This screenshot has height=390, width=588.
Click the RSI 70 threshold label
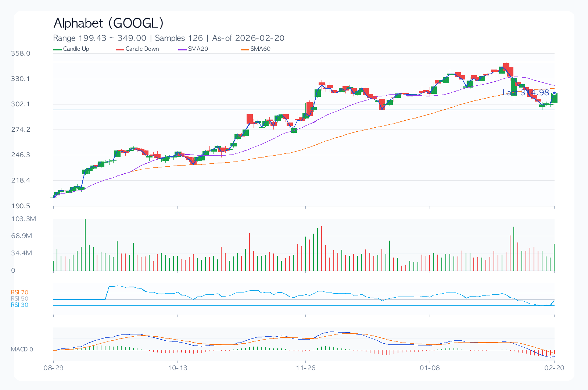pos(19,292)
